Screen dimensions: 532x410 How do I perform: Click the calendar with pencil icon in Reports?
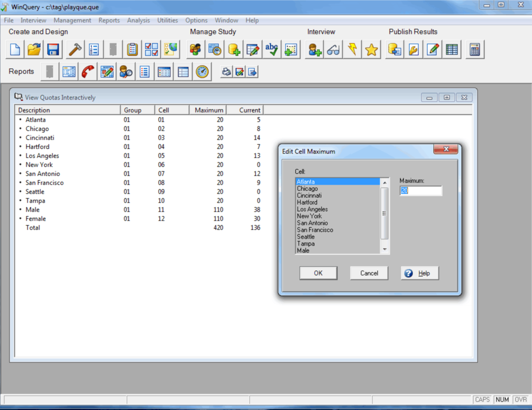[107, 71]
